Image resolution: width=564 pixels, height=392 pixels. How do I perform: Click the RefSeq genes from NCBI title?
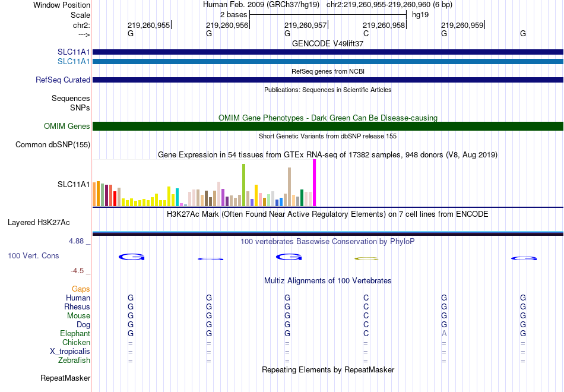(328, 71)
